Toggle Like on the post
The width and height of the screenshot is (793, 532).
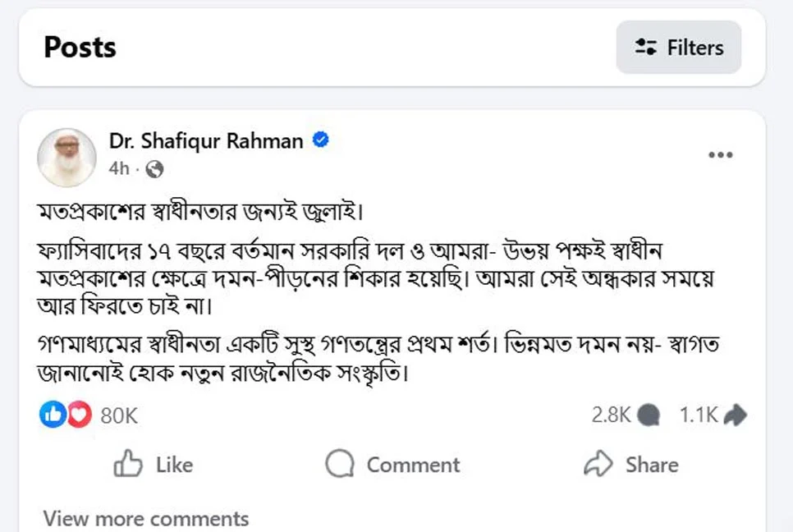pos(154,465)
